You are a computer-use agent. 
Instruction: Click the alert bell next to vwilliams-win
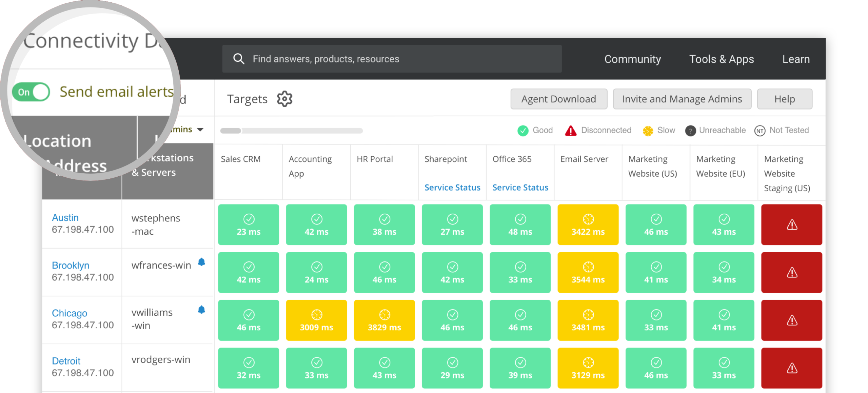click(201, 309)
